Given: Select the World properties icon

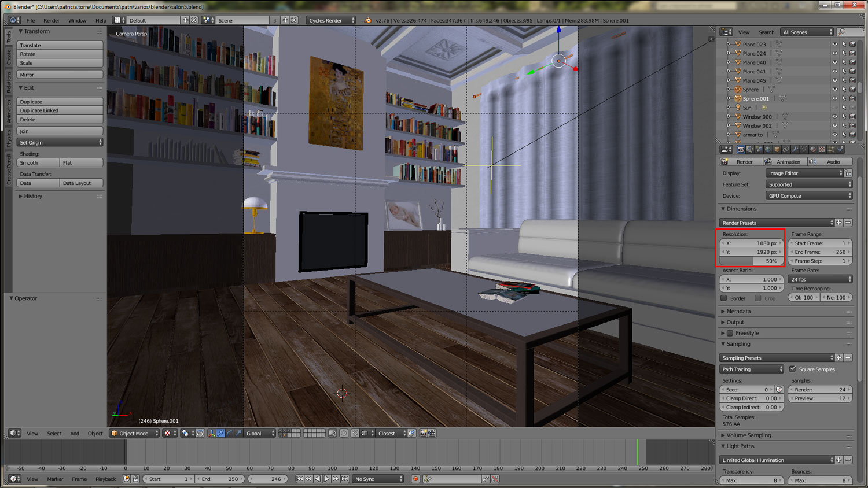Looking at the screenshot, I should coord(768,149).
